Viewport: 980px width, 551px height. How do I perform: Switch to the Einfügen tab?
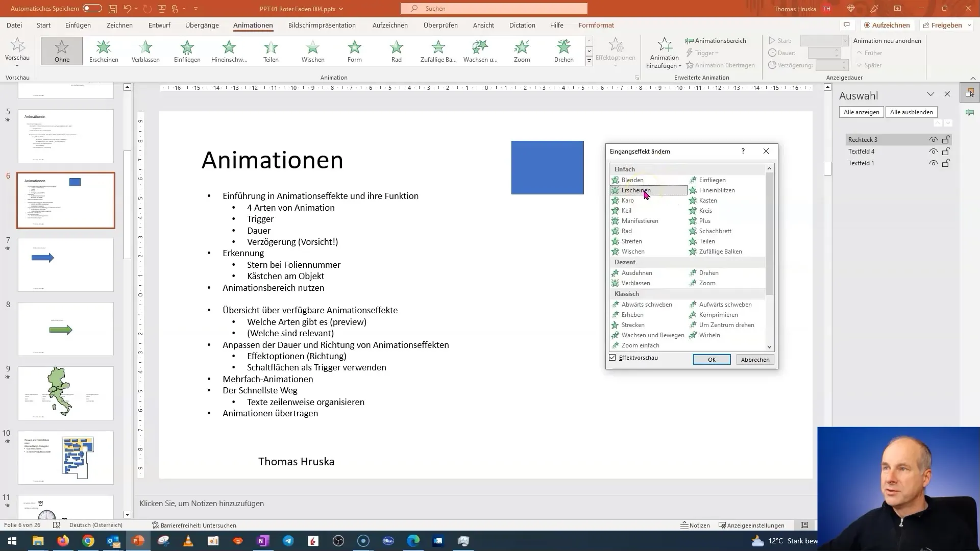[x=78, y=25]
